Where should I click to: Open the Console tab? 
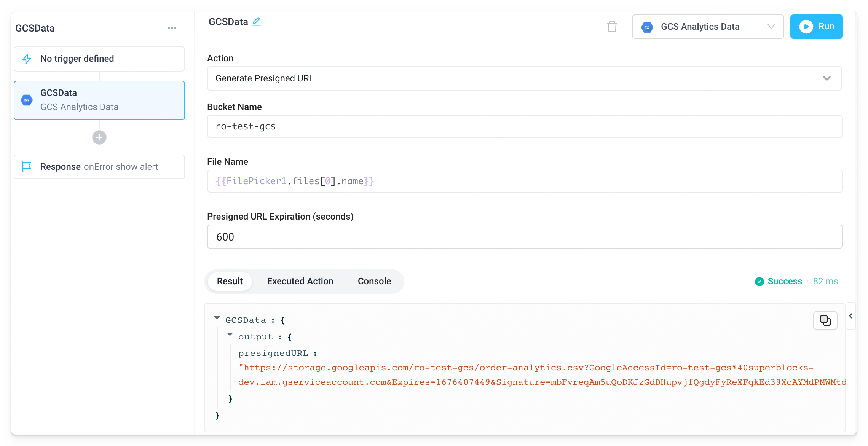(x=374, y=281)
